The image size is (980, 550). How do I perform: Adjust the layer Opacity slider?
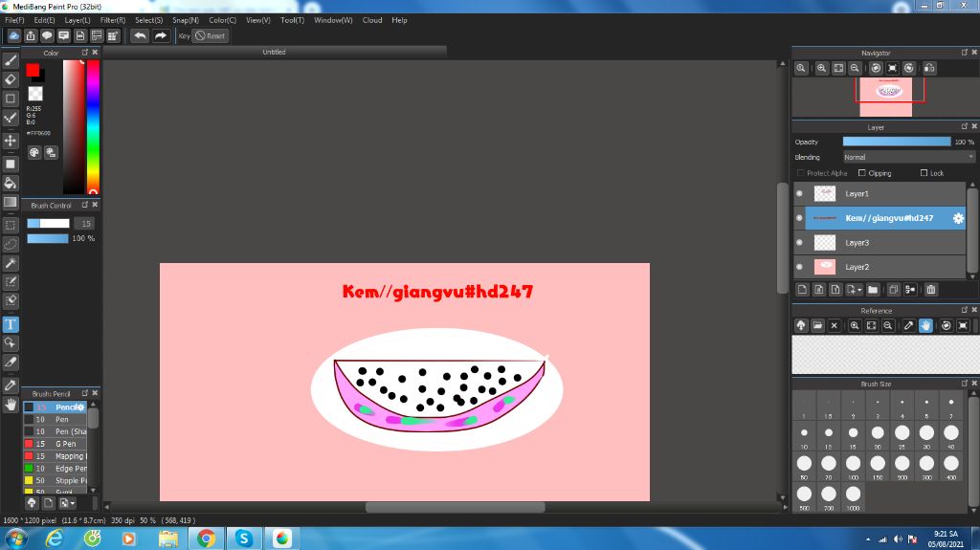[896, 142]
